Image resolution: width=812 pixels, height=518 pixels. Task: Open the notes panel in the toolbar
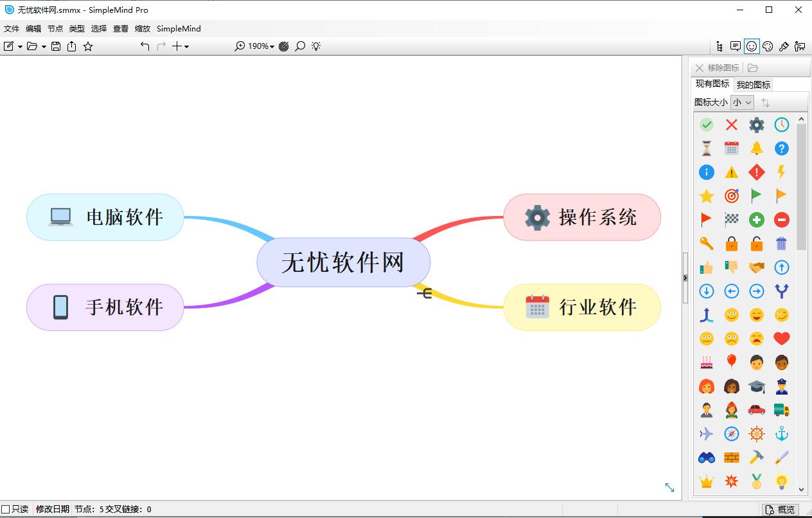point(735,46)
